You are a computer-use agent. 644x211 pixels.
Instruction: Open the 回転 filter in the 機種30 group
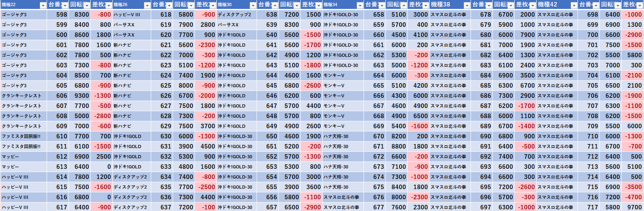pos(297,5)
